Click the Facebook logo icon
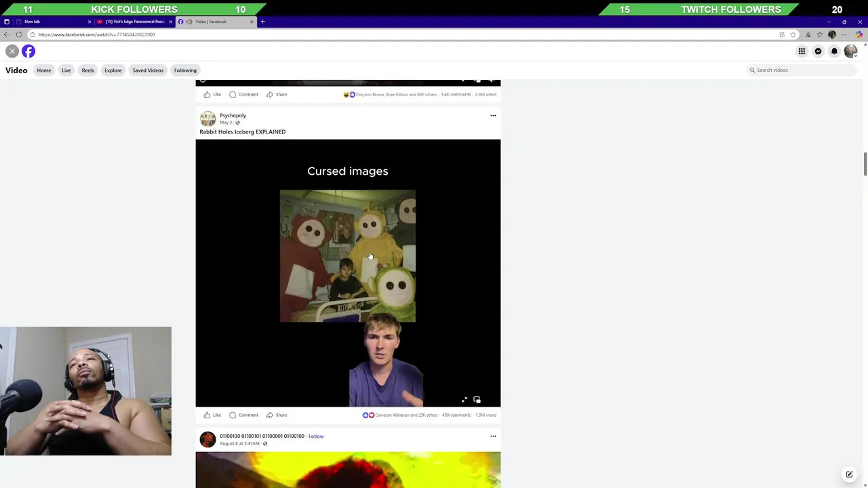The width and height of the screenshot is (868, 488). (x=28, y=52)
